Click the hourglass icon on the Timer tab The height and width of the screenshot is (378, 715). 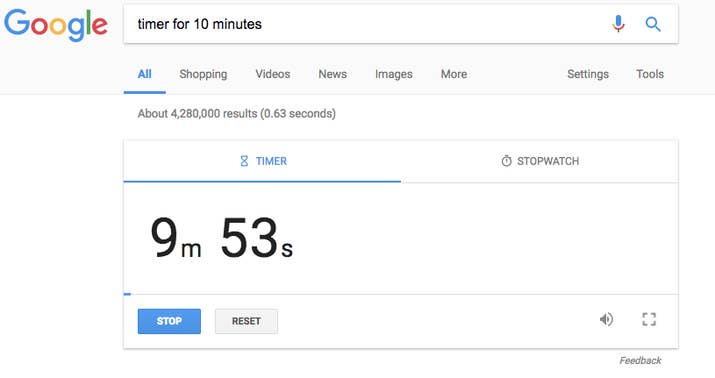coord(244,161)
